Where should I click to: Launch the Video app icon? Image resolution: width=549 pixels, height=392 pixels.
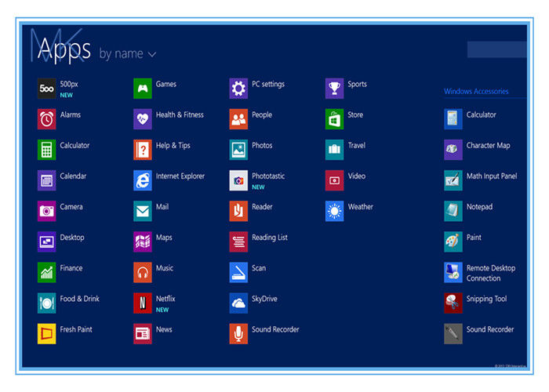(334, 180)
